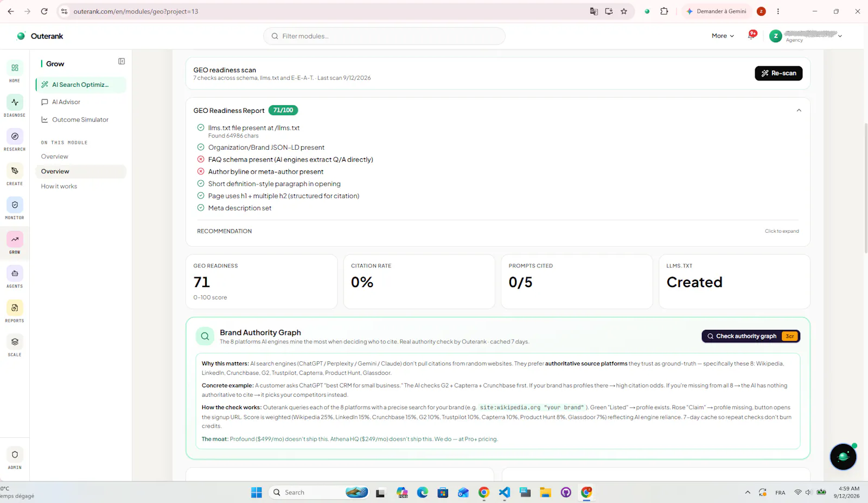This screenshot has height=503, width=868.
Task: Click the Author byline check row
Action: click(260, 171)
